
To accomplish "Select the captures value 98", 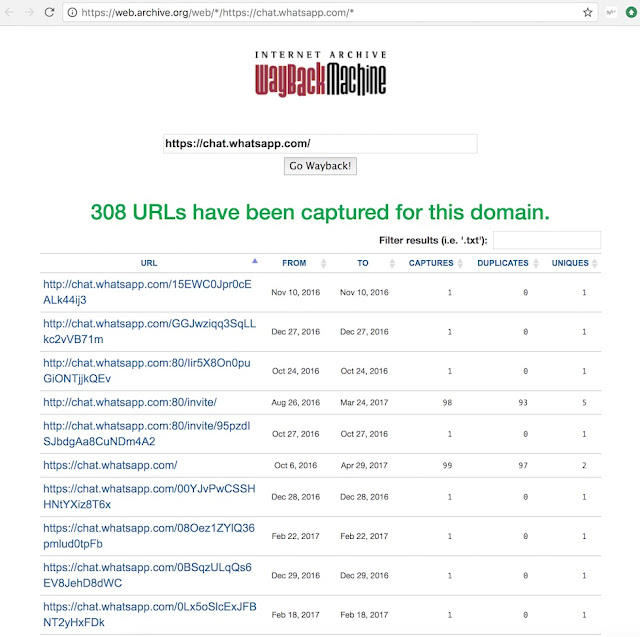I will click(447, 402).
